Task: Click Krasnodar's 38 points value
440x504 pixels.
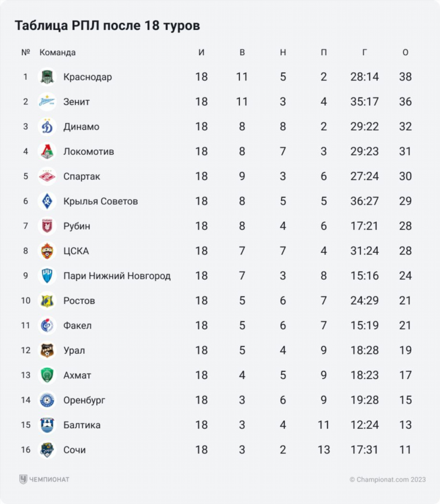Action: point(405,77)
